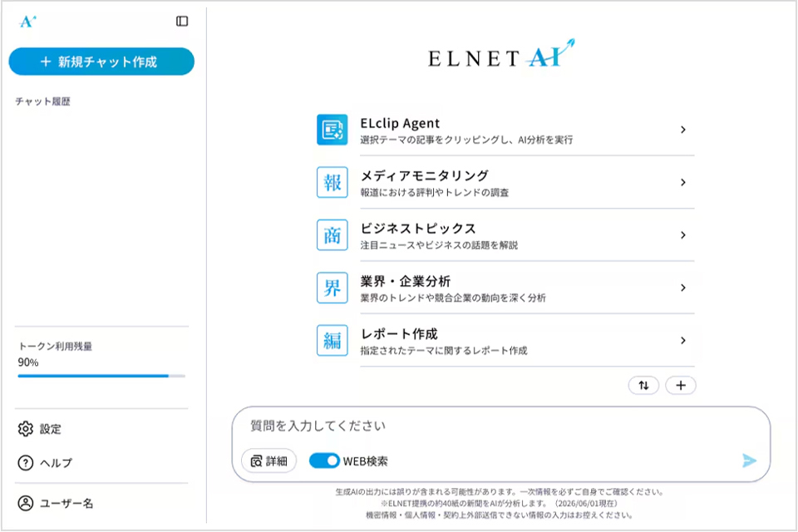Open ビジネストピックス menu entry

coord(505,234)
